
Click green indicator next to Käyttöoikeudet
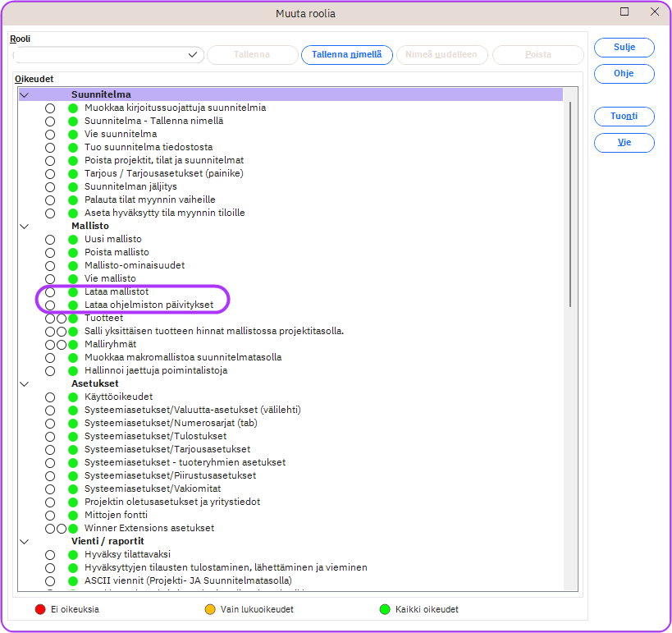tap(73, 397)
